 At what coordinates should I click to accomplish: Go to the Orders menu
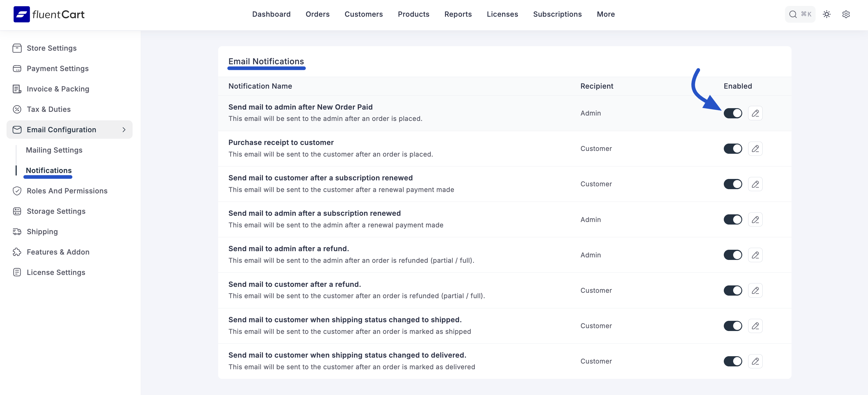pos(317,14)
